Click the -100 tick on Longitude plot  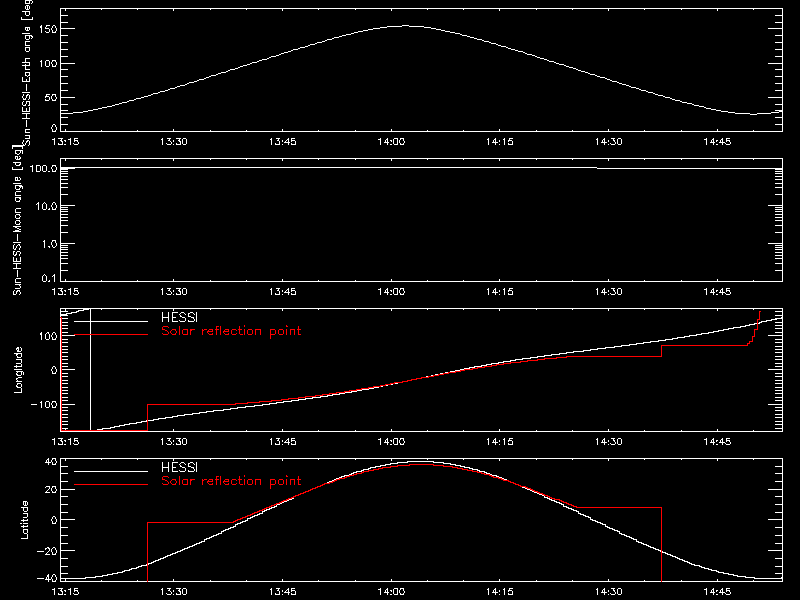(43, 404)
